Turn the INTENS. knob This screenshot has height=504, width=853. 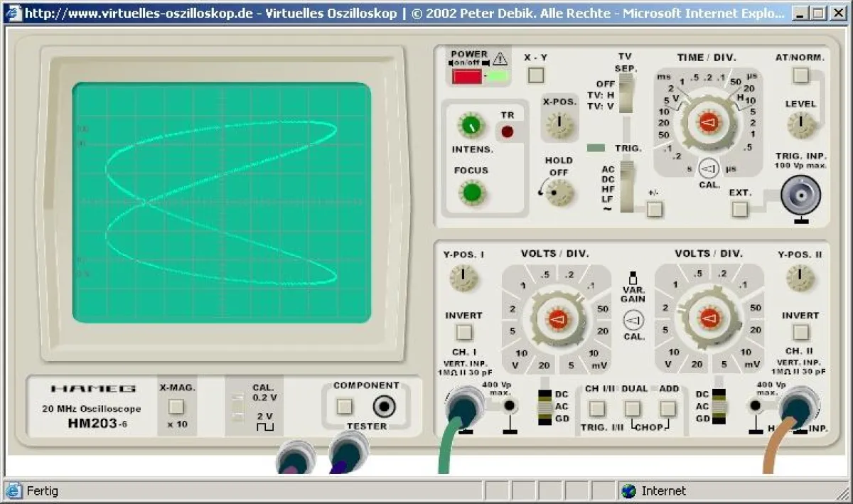(x=469, y=127)
